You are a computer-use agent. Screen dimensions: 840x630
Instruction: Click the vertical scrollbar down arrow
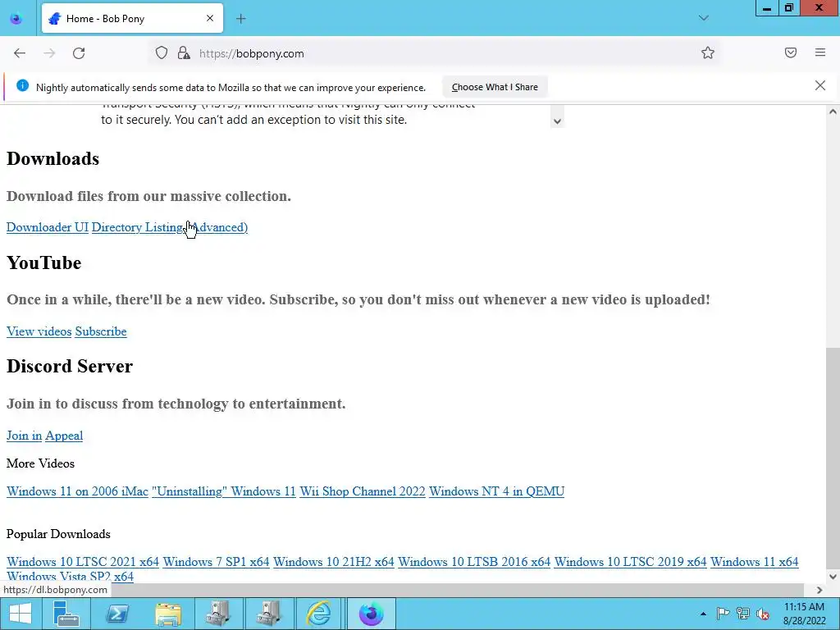833,577
